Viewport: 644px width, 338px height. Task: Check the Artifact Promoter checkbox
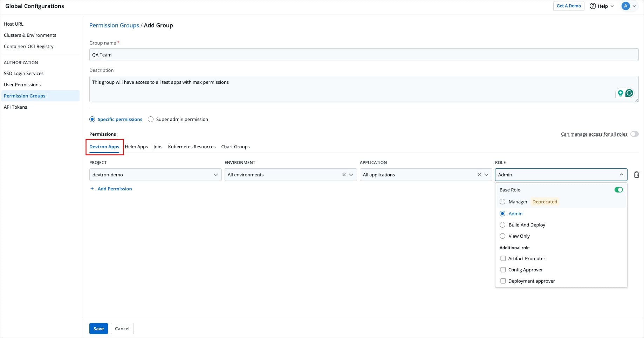coord(503,258)
